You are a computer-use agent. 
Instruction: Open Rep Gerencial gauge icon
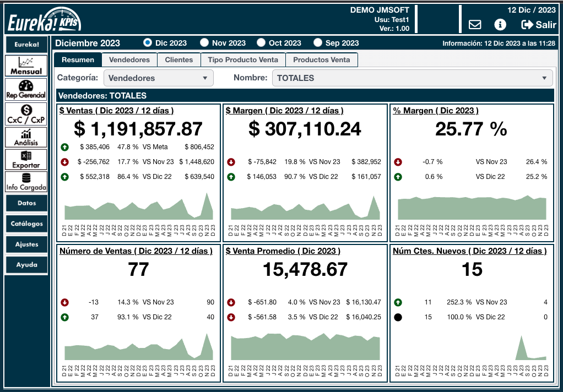click(x=26, y=89)
